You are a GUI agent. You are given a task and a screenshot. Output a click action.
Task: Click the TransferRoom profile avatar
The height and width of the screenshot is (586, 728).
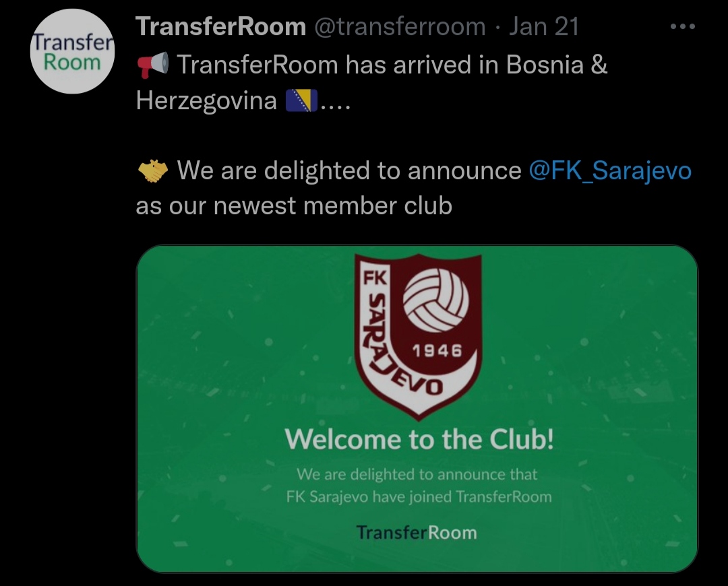point(72,51)
